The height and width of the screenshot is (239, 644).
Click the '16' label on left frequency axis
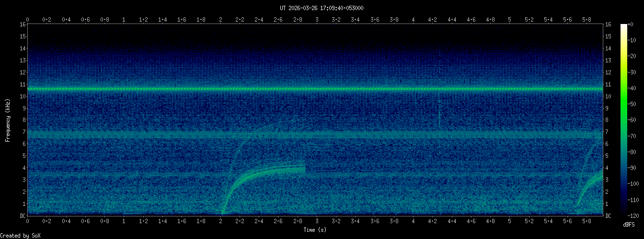pos(23,24)
